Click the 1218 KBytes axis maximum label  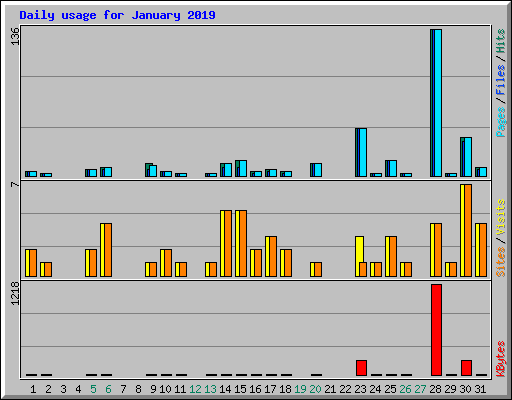15,293
